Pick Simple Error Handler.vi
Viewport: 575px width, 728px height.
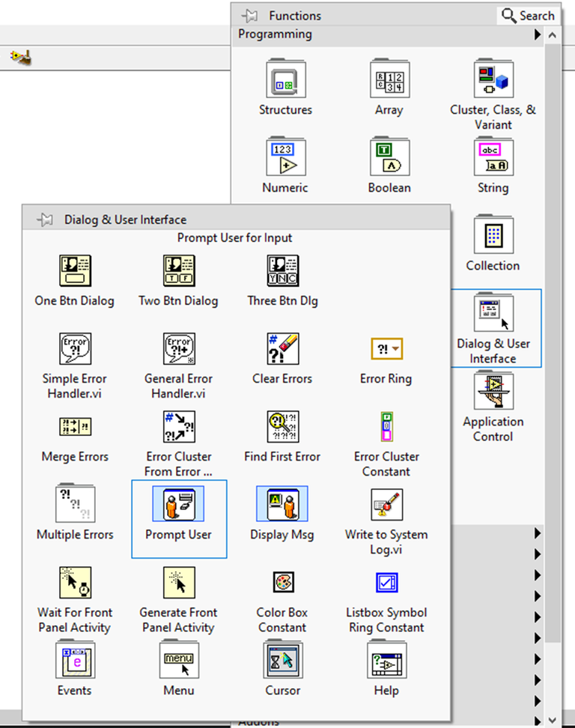click(x=75, y=349)
